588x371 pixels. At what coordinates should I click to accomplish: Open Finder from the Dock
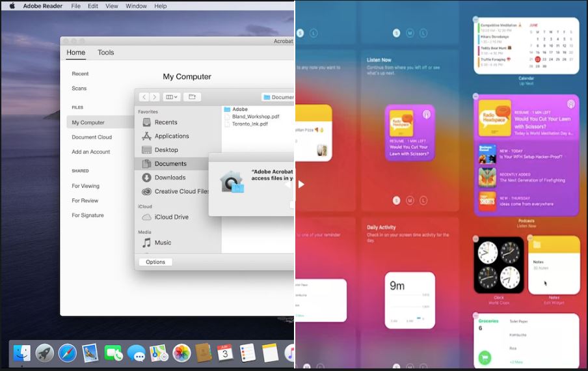pos(21,353)
